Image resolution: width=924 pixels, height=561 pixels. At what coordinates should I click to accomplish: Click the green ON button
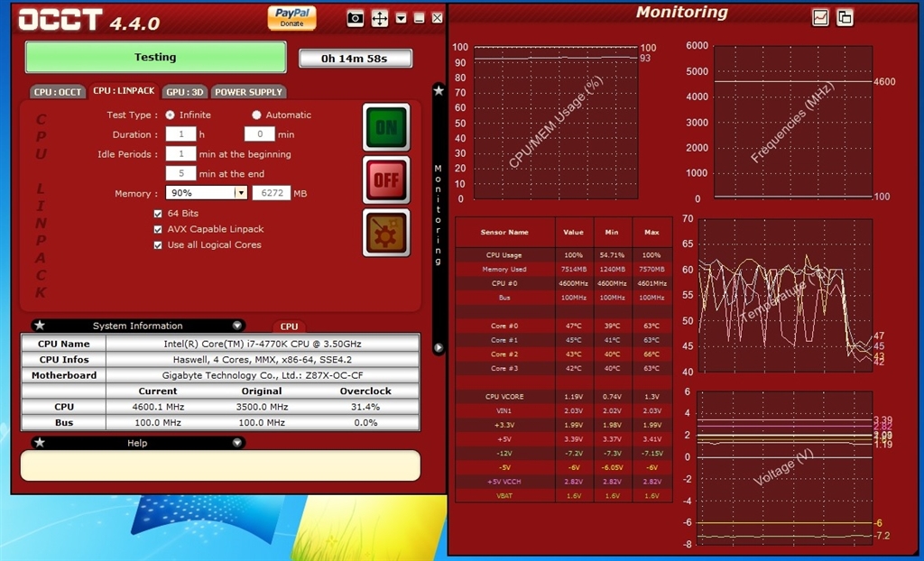pyautogui.click(x=386, y=127)
